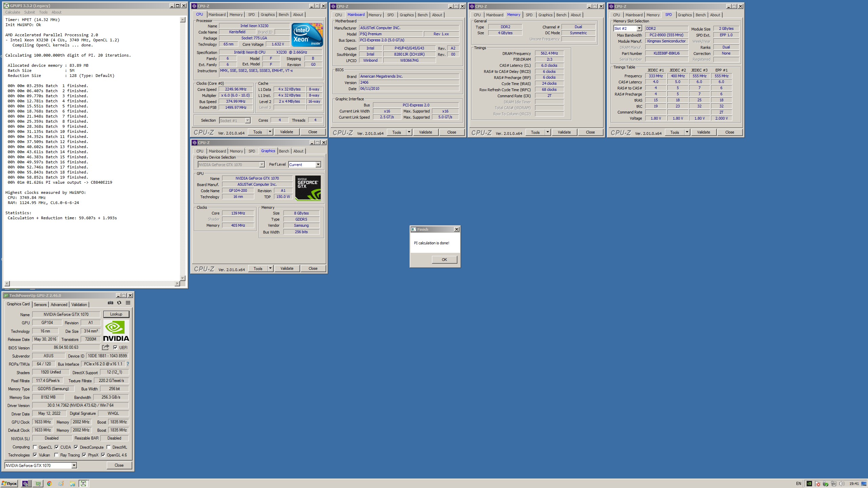Open the Submit menu in GPUPI
The width and height of the screenshot is (868, 488).
coord(29,12)
